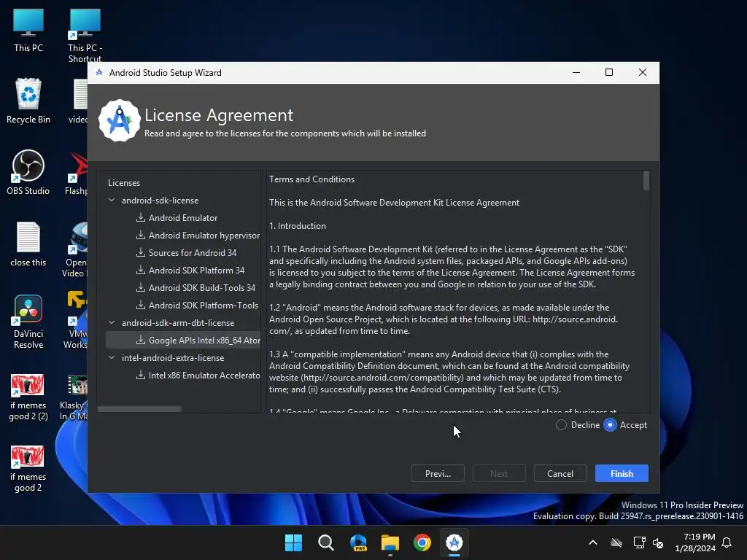
Task: Select Android SDK Platform-Tools entry
Action: (x=204, y=306)
